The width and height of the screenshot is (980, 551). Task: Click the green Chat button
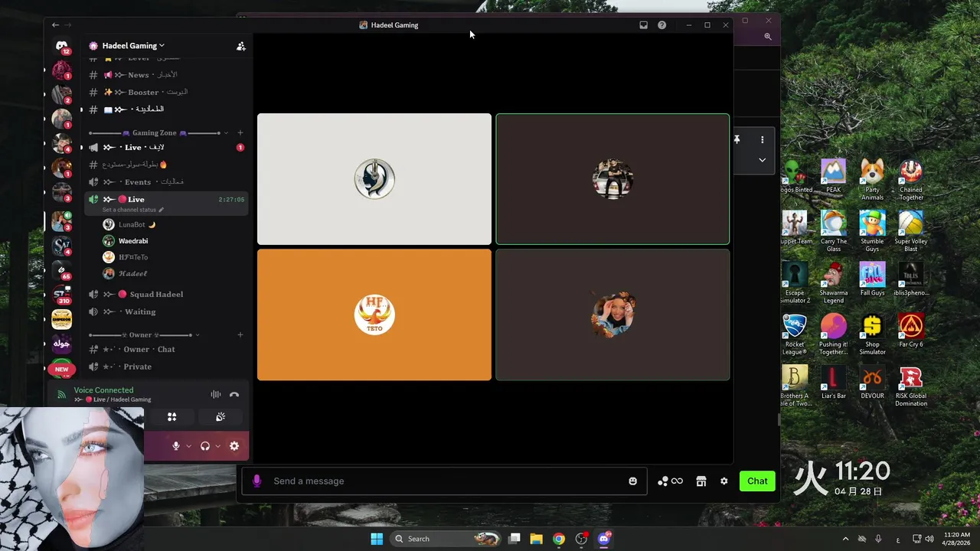coord(757,481)
